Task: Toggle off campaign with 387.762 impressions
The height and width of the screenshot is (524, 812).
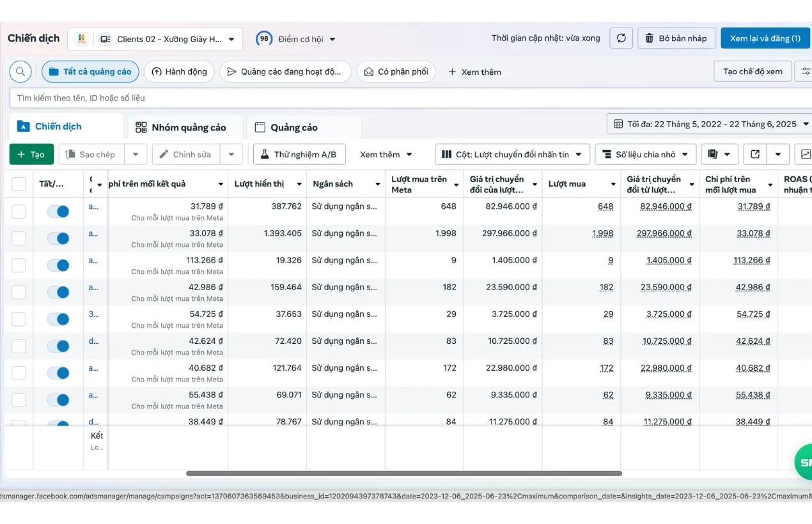Action: tap(58, 212)
